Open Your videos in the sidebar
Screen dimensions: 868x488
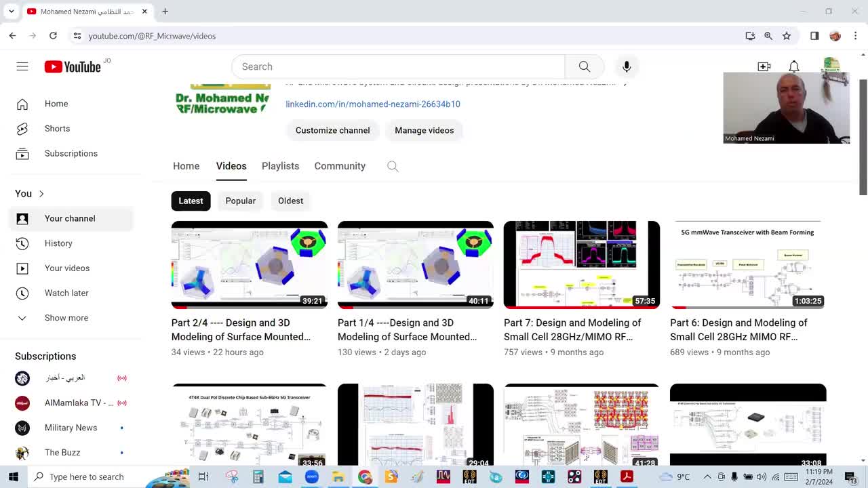point(71,268)
